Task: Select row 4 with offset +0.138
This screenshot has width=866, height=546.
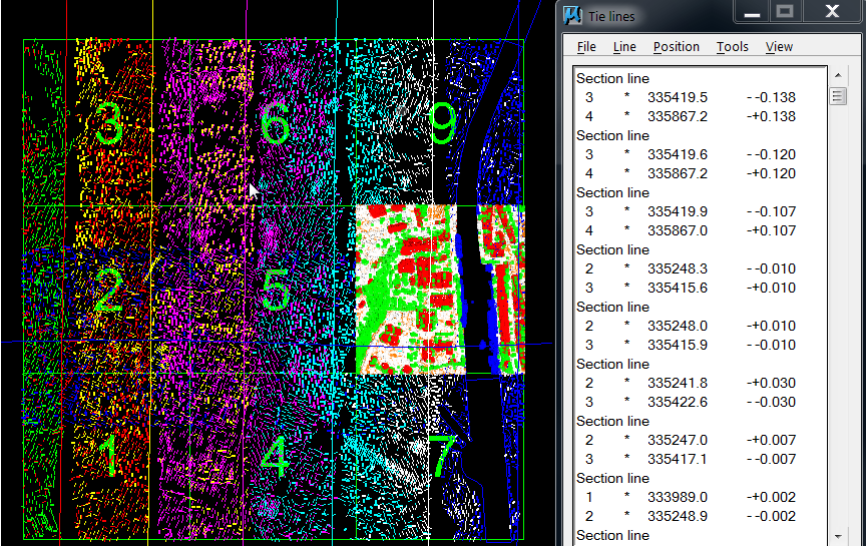Action: click(x=700, y=116)
